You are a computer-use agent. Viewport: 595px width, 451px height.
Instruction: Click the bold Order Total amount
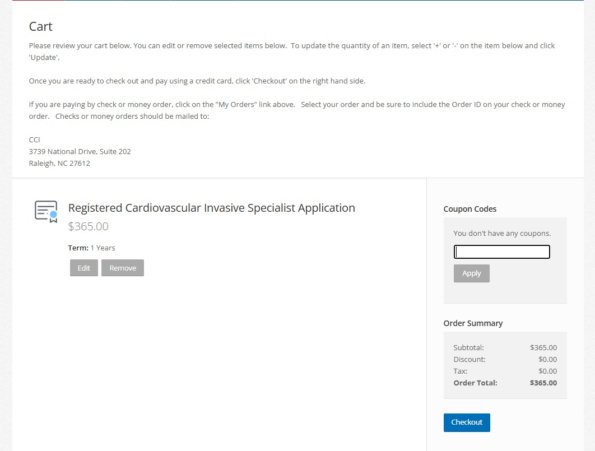click(543, 383)
